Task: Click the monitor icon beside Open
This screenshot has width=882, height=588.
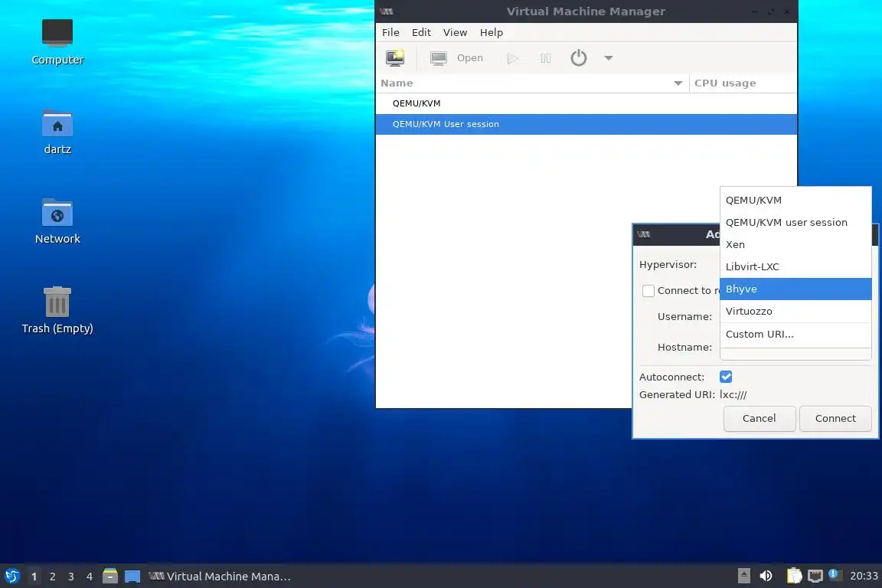Action: (x=438, y=58)
